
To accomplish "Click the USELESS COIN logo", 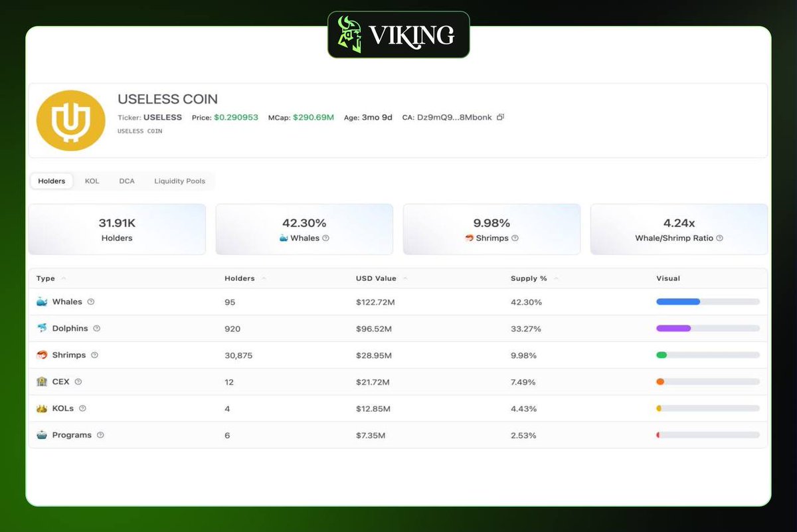I will click(70, 120).
